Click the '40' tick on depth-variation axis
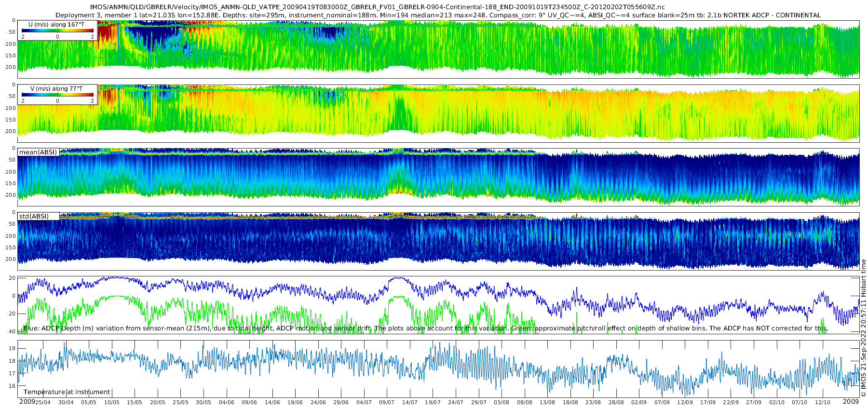The image size is (868, 410). coord(12,331)
